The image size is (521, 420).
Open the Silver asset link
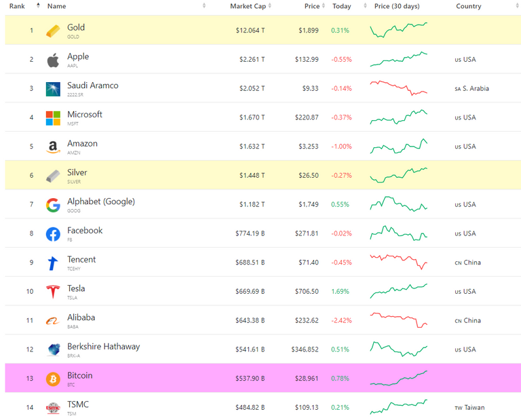(x=77, y=172)
